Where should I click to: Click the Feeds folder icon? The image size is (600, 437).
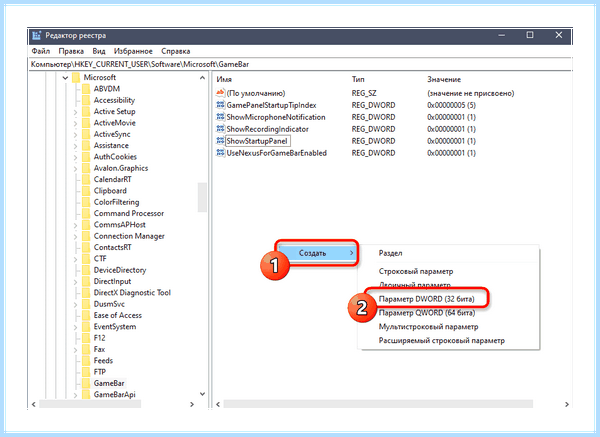click(86, 360)
